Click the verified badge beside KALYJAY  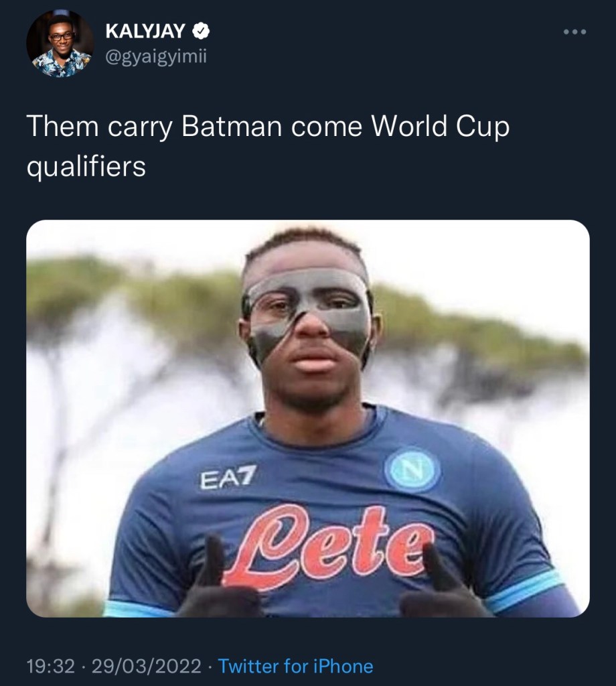(202, 31)
